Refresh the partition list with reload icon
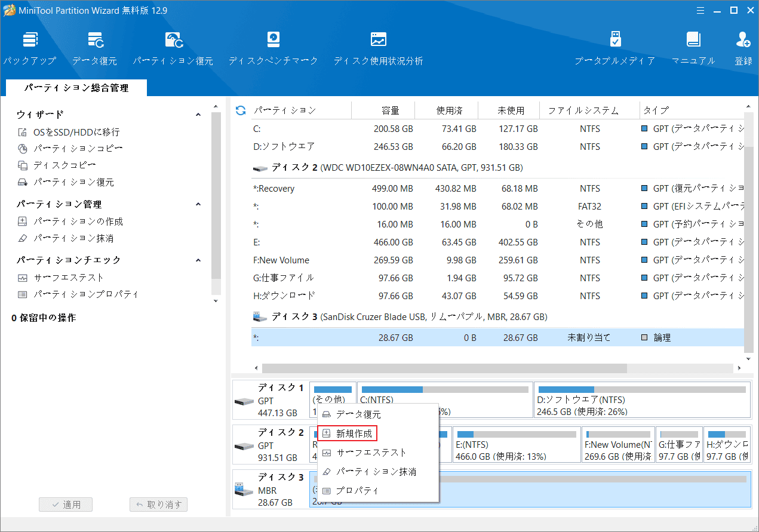 [241, 110]
